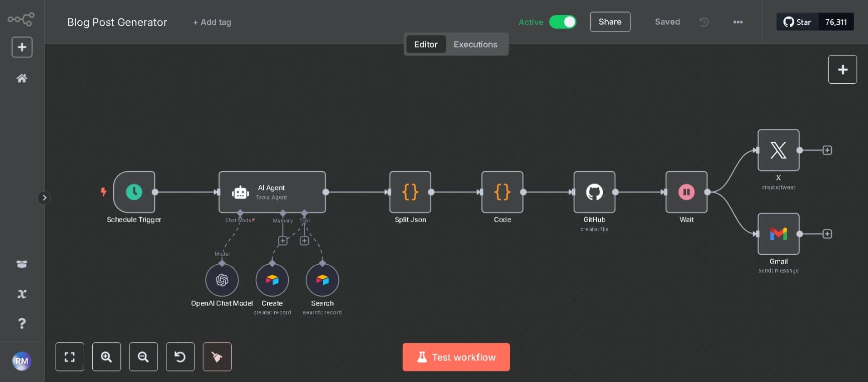Viewport: 868px width, 382px height.
Task: Select the X create tweet node
Action: click(x=779, y=150)
